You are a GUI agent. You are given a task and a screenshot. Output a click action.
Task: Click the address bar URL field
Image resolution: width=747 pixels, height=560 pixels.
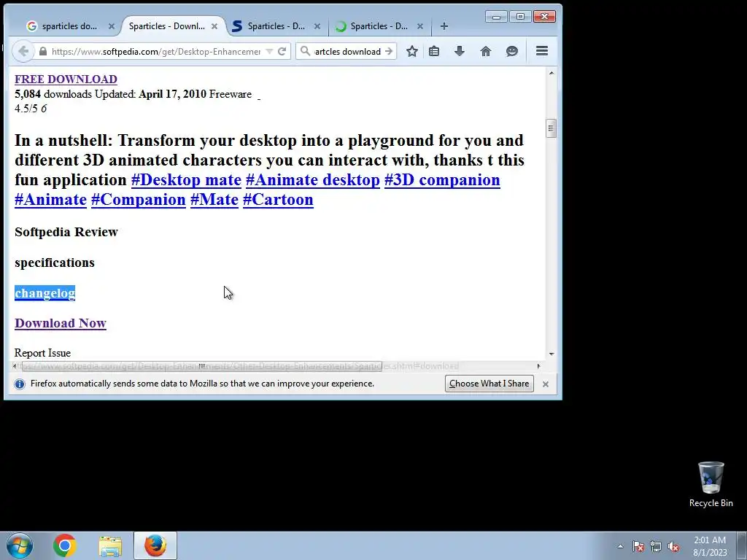click(x=156, y=52)
